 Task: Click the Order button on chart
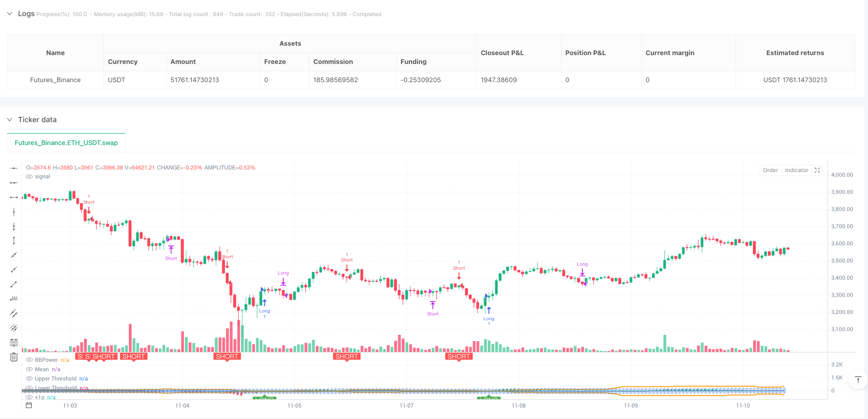point(770,171)
